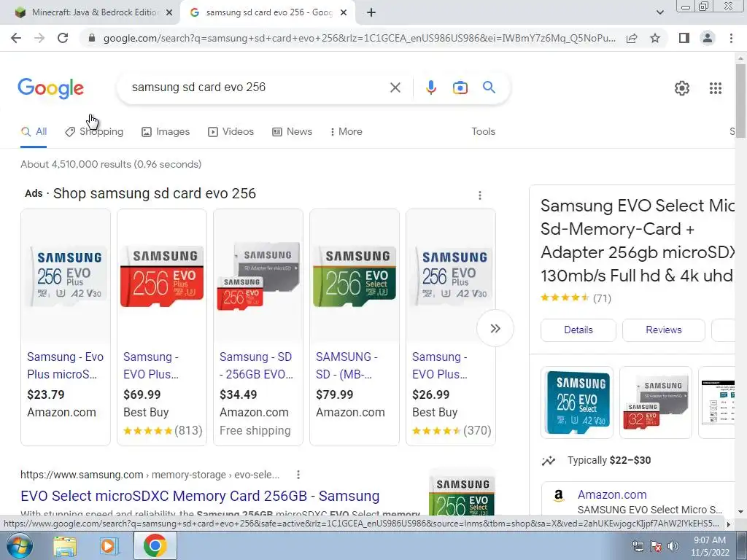Open the $26.99 Best Buy EVO Plus ad
The height and width of the screenshot is (560, 747).
(451, 327)
